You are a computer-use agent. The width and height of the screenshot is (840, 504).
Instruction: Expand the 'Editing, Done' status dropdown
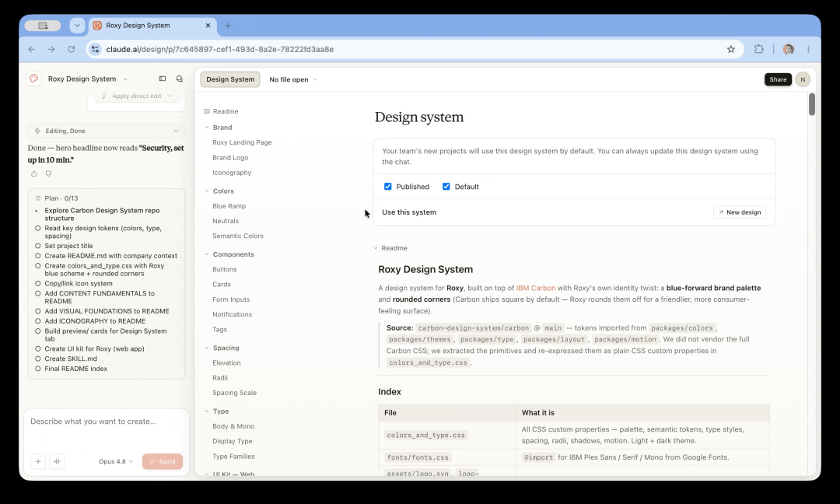[x=107, y=131]
